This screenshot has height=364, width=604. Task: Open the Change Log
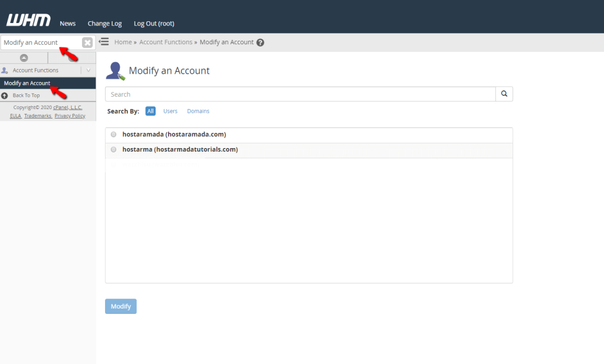point(104,24)
